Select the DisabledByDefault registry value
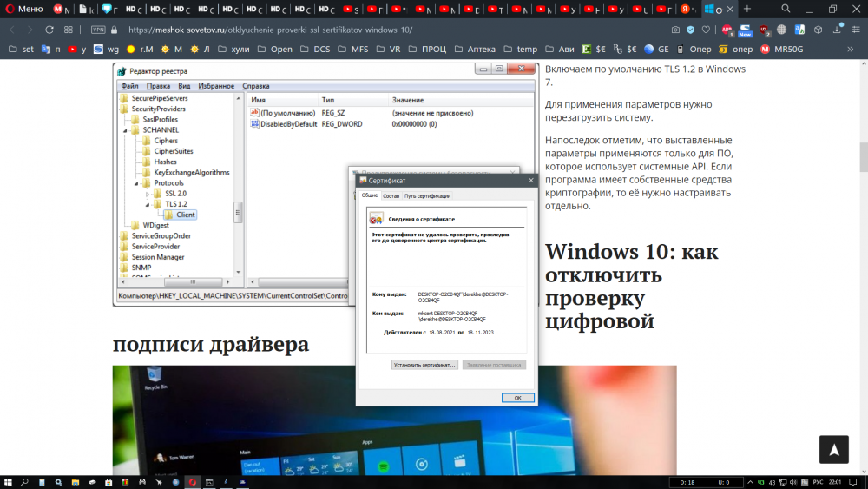 [x=288, y=124]
